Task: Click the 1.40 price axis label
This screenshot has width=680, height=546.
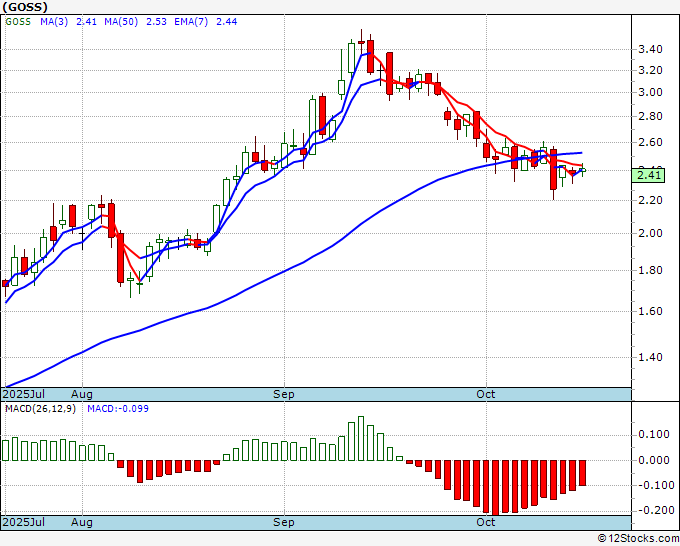Action: [x=651, y=357]
